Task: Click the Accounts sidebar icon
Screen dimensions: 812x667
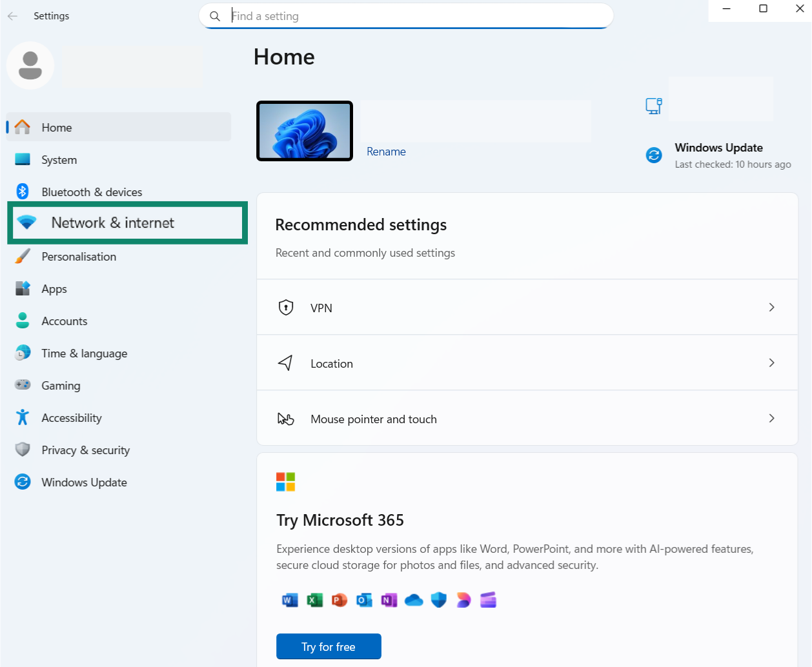Action: [22, 321]
